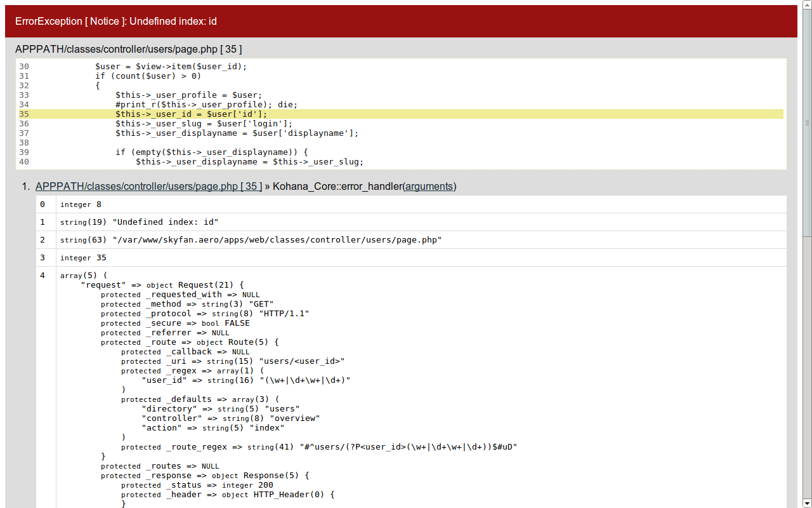Click argument 4 opening "array(5) ("
This screenshot has height=508, width=812.
pos(84,276)
